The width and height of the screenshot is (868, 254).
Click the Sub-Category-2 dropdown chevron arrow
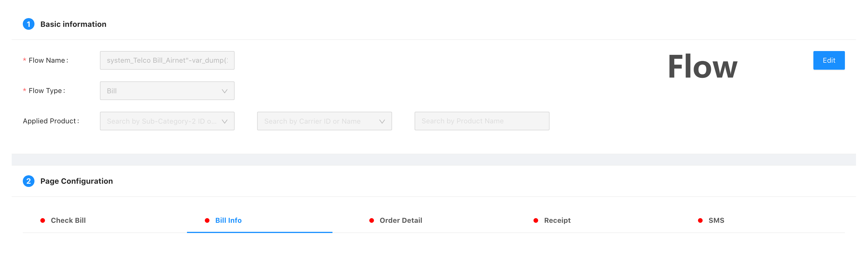pos(224,121)
